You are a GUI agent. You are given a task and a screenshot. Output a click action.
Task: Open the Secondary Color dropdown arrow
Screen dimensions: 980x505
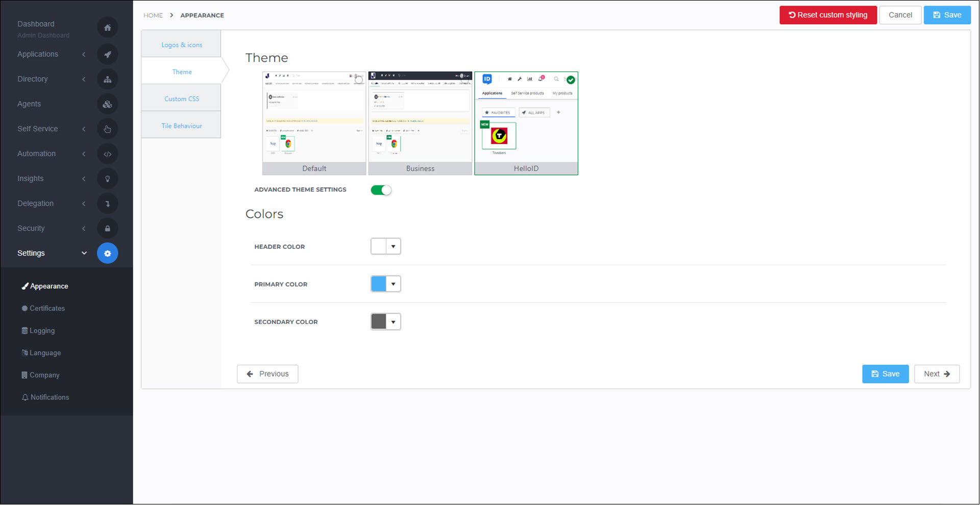(394, 322)
